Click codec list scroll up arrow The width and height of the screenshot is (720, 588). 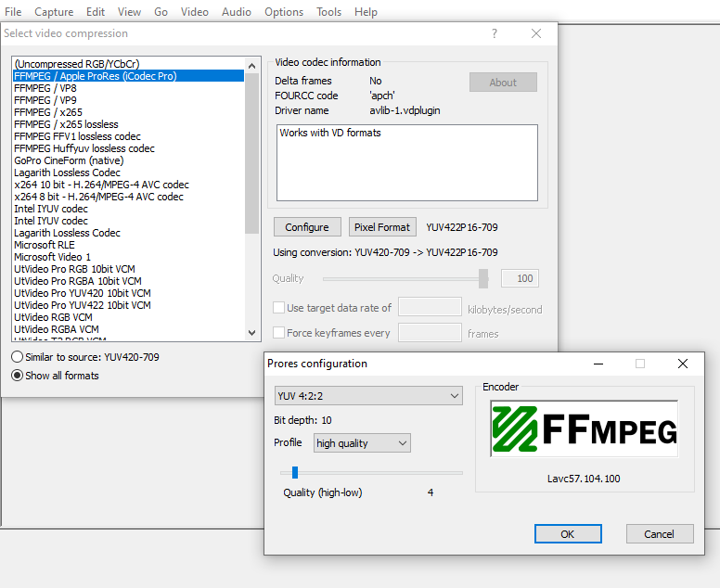pos(251,66)
